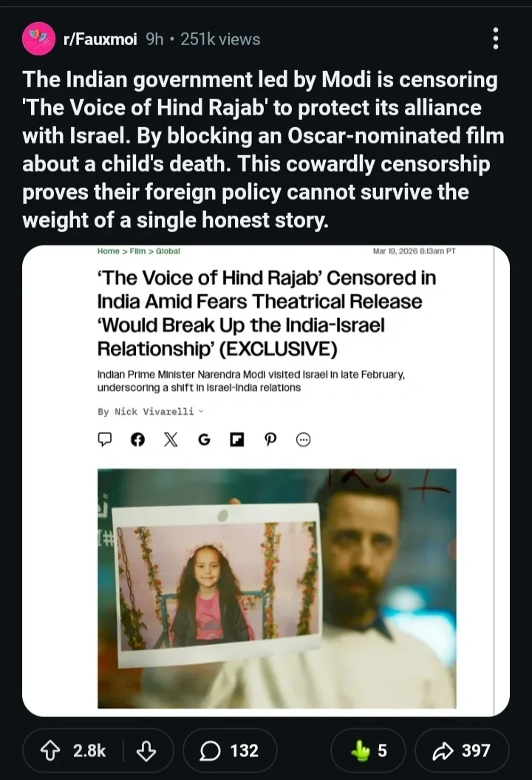Viewport: 532px width, 780px height.
Task: Expand the Nick Vivarelli byline chevron
Action: (x=201, y=411)
